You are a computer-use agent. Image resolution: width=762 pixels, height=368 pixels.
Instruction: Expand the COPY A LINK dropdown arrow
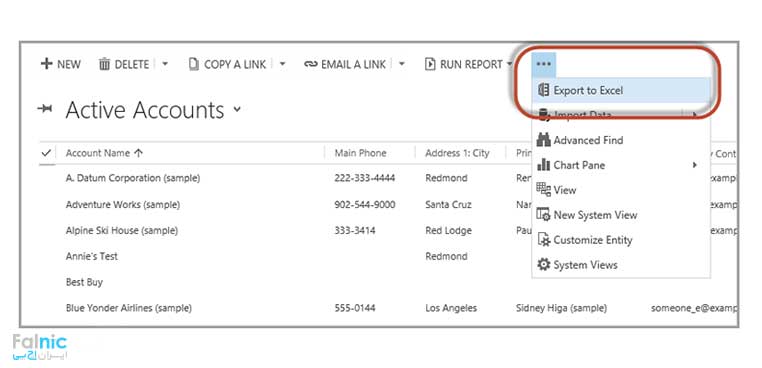282,64
